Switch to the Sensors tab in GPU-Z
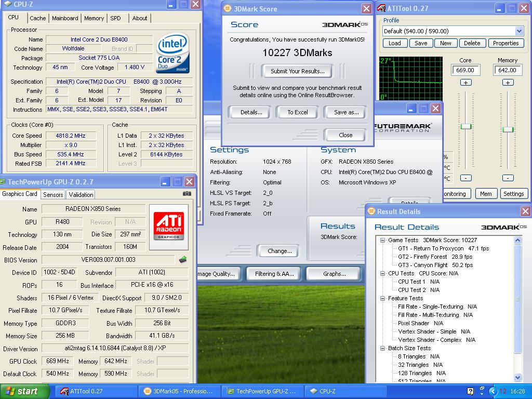 (x=53, y=195)
